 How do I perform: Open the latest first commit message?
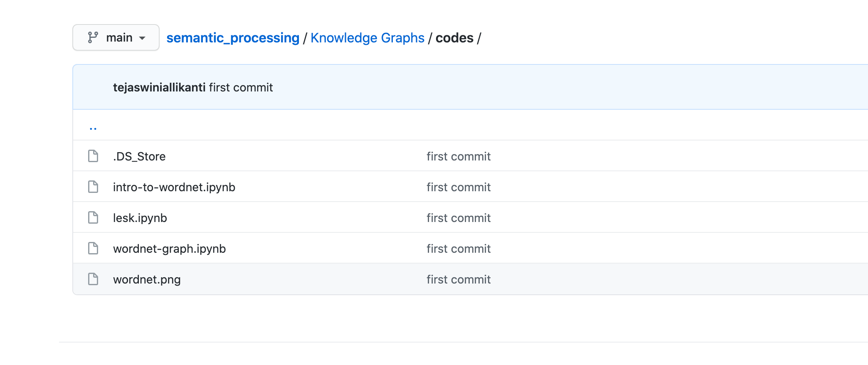coord(241,87)
